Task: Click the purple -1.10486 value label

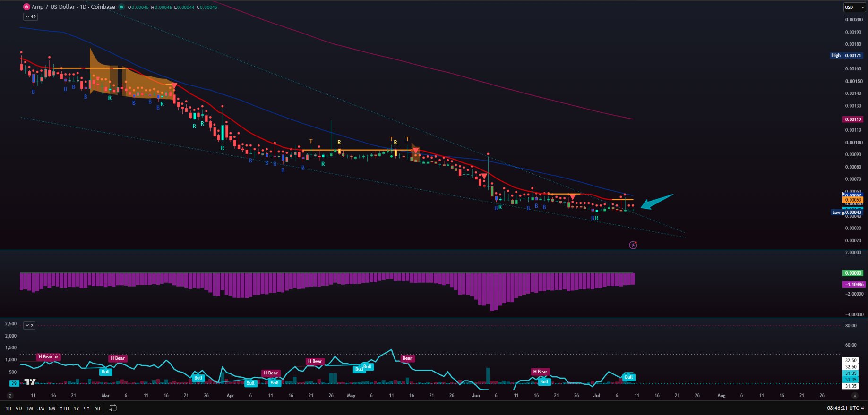Action: click(x=854, y=284)
